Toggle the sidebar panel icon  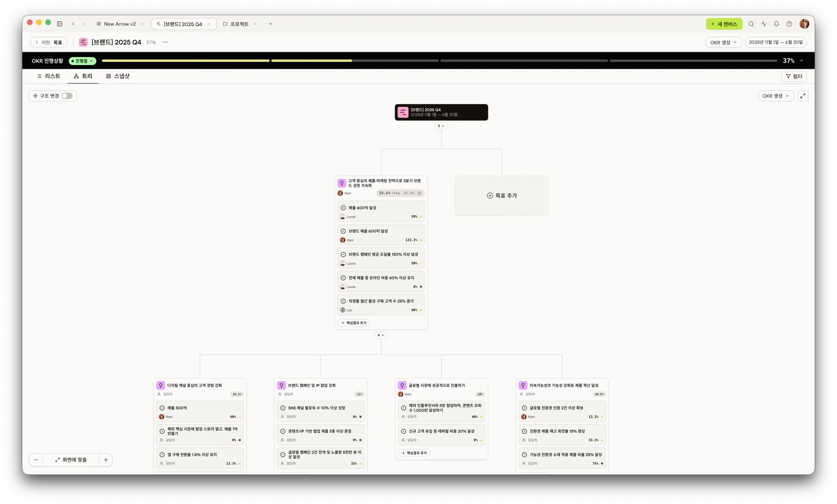point(60,24)
